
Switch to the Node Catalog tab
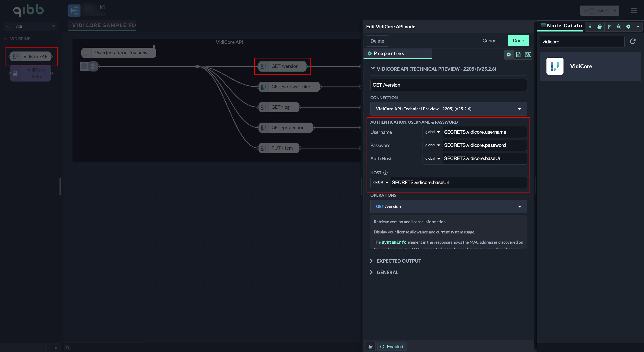coord(562,26)
